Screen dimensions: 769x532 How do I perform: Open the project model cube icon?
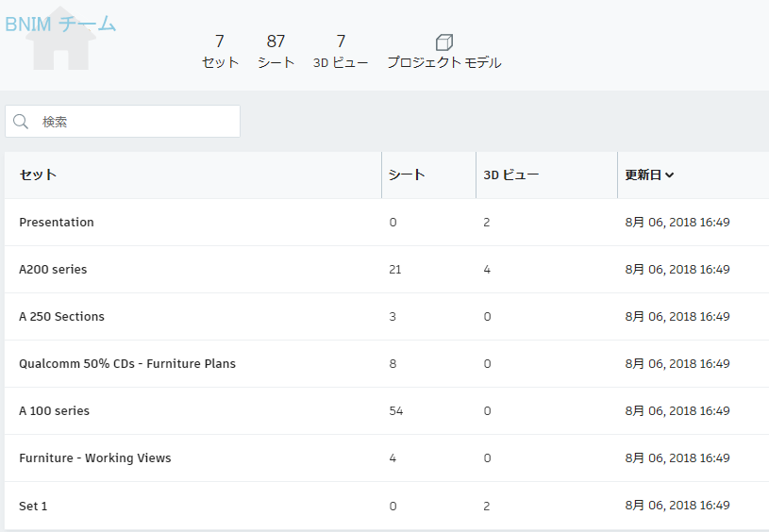click(x=444, y=42)
